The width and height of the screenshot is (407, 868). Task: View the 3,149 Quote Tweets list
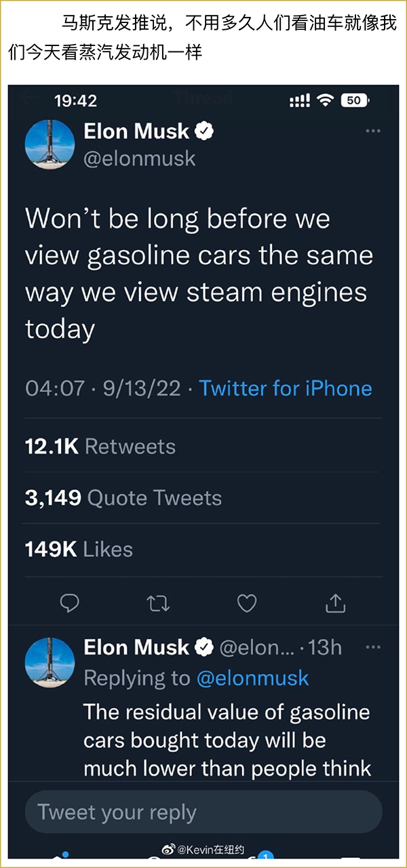[123, 498]
